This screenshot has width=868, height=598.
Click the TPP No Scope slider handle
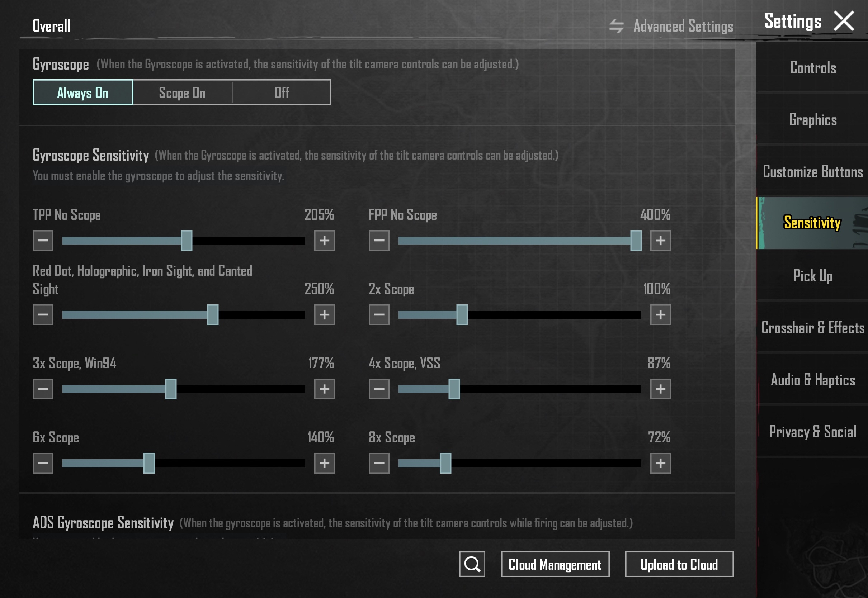coord(186,240)
